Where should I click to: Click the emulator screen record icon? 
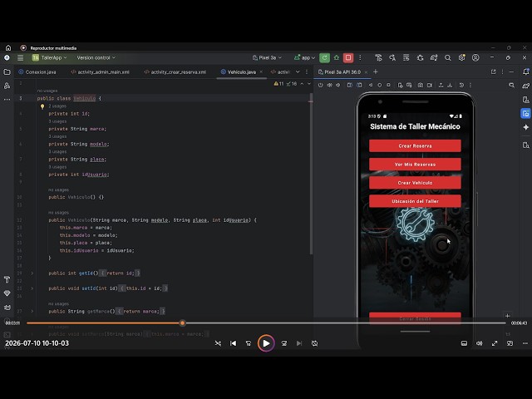pyautogui.click(x=430, y=85)
